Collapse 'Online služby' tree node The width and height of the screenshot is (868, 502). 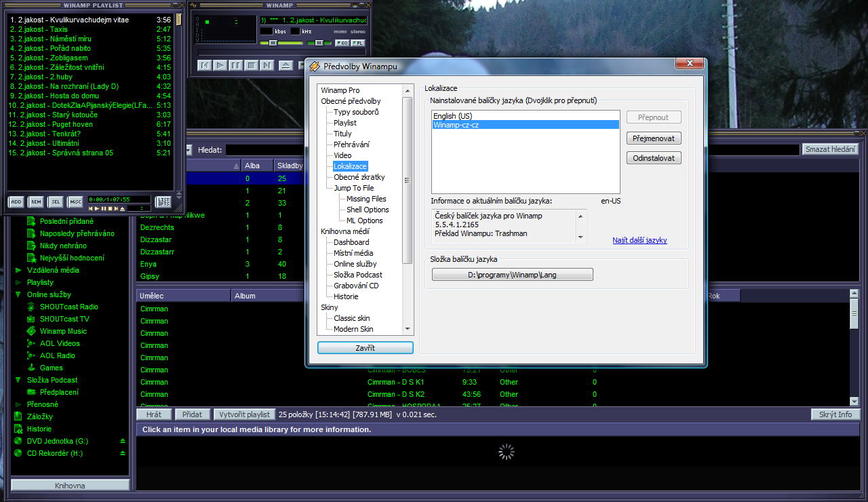(x=18, y=294)
